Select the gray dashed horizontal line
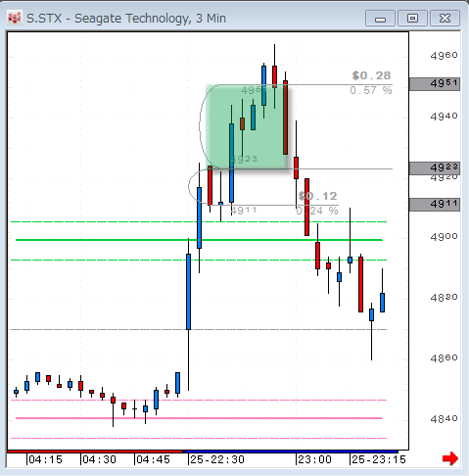The height and width of the screenshot is (476, 469). click(x=199, y=329)
